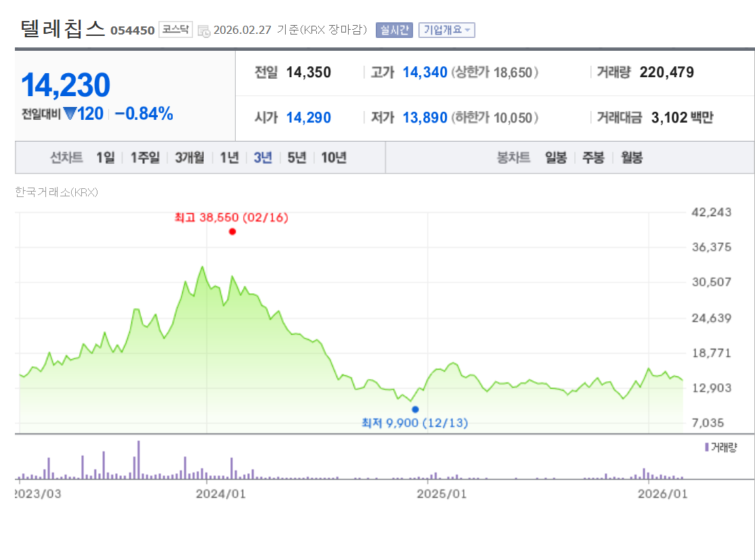Image resolution: width=755 pixels, height=560 pixels.
Task: Click the 2025/01 axis label
Action: point(441,494)
